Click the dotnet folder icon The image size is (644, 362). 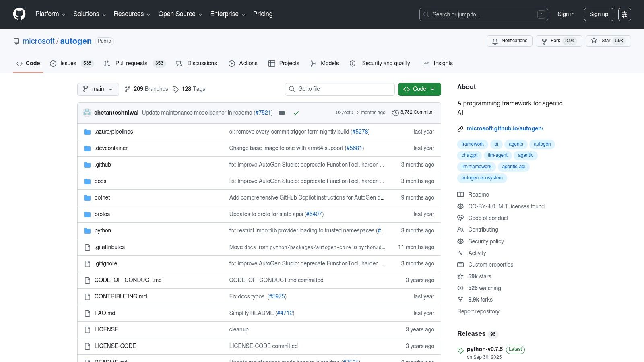tap(87, 198)
